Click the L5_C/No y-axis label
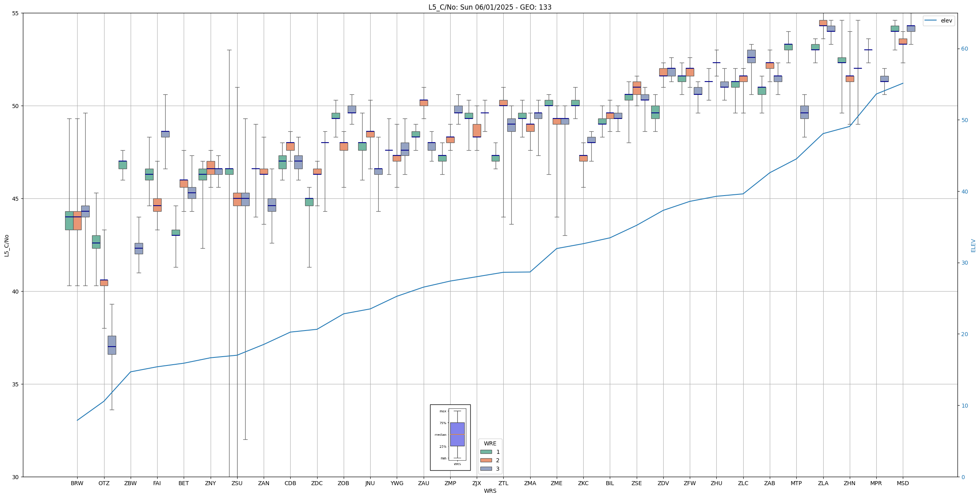This screenshot has height=498, width=980. click(6, 245)
